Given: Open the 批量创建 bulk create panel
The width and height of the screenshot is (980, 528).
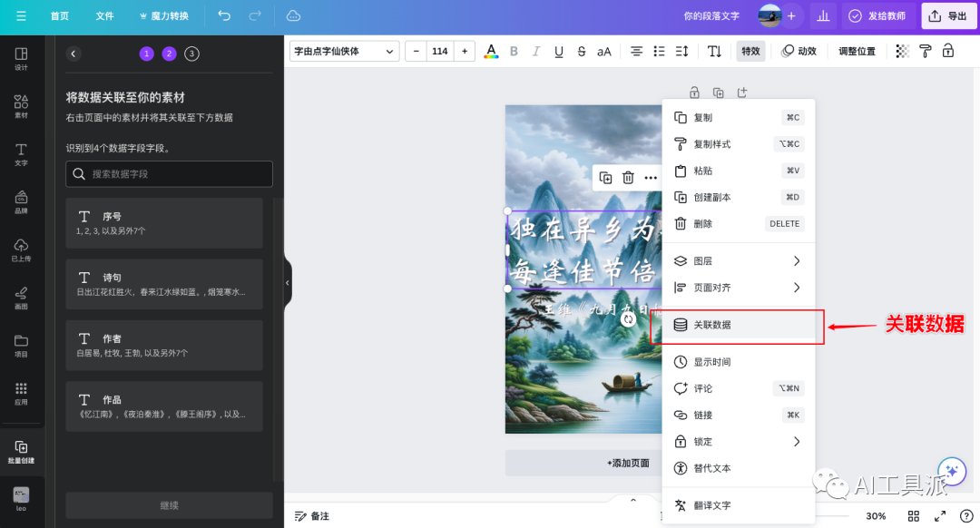Looking at the screenshot, I should tap(21, 451).
